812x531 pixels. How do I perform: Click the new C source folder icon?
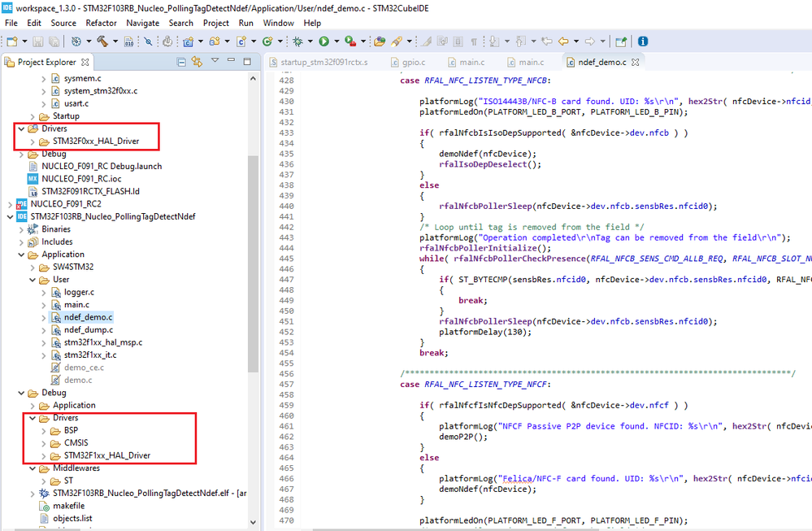coord(215,41)
